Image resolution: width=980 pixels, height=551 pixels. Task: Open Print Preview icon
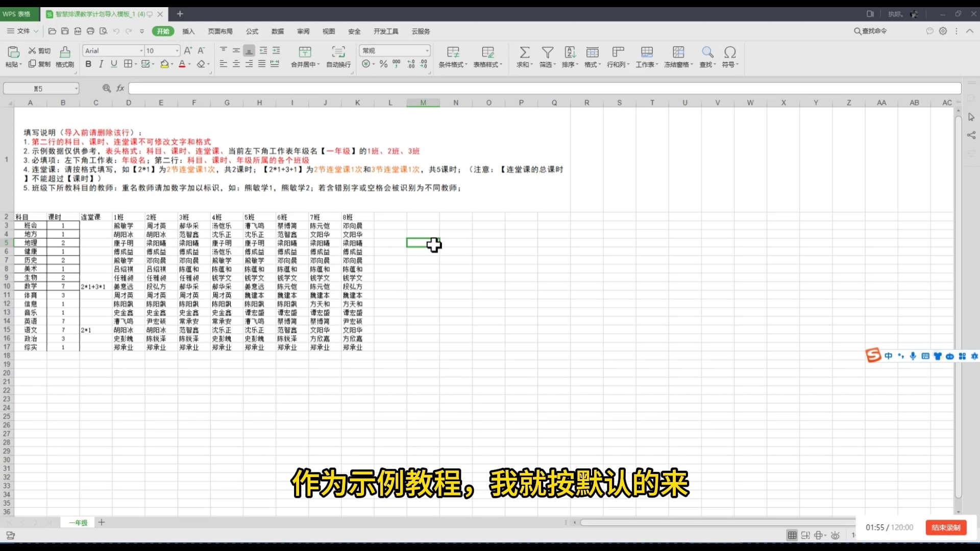(x=103, y=31)
